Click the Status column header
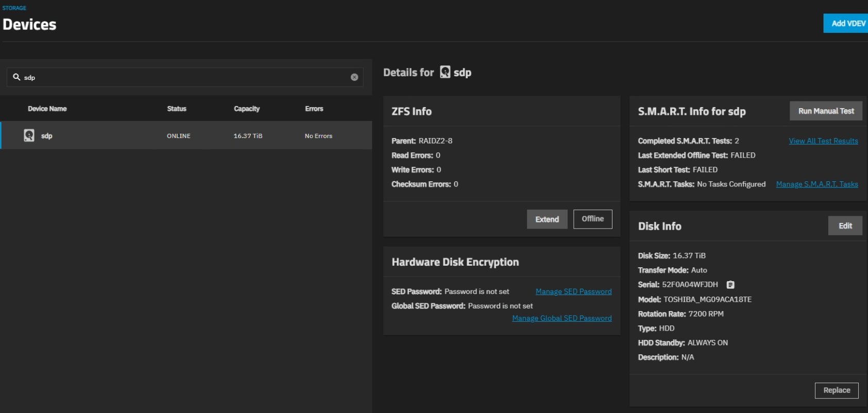This screenshot has height=413, width=868. click(177, 109)
